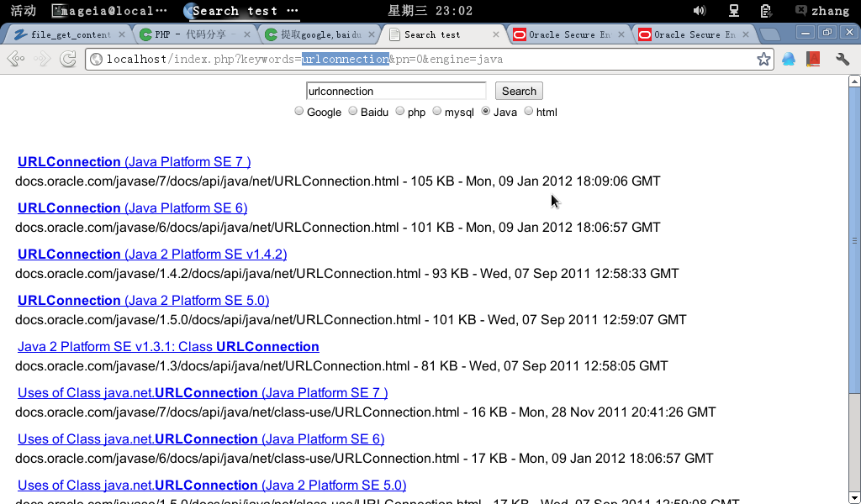Click the browser back arrow
The width and height of the screenshot is (861, 504).
(15, 59)
